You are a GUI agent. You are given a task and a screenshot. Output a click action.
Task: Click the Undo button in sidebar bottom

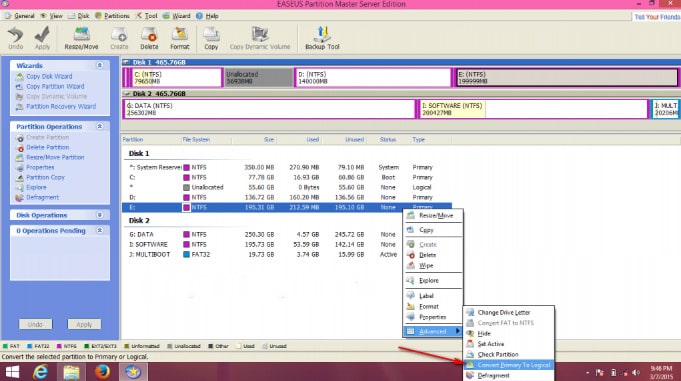point(35,324)
